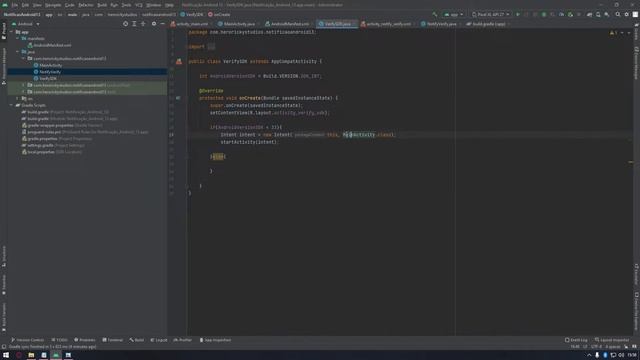Open IDE settings gear in top toolbar
The height and width of the screenshot is (360, 640).
[x=627, y=14]
